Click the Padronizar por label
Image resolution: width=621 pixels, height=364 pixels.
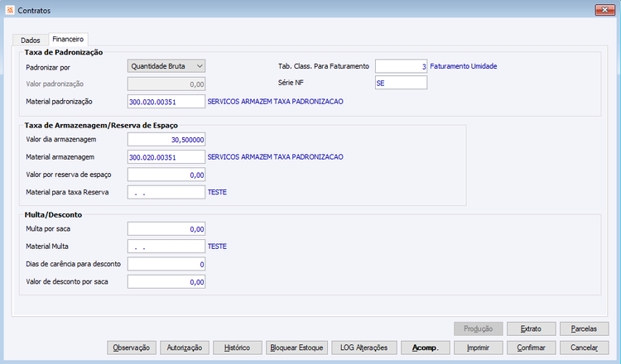[x=48, y=67]
